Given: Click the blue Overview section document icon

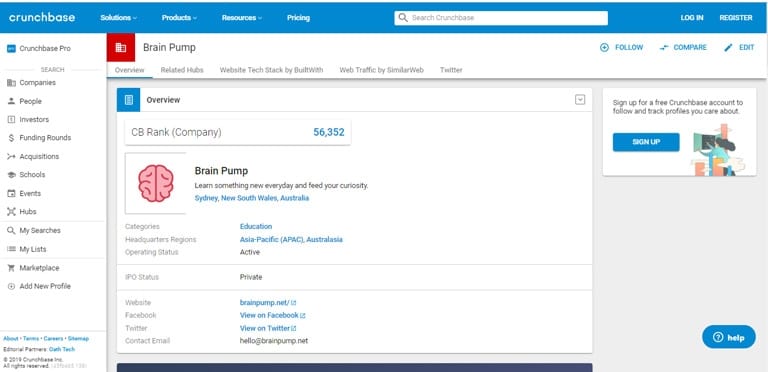Looking at the screenshot, I should (128, 100).
